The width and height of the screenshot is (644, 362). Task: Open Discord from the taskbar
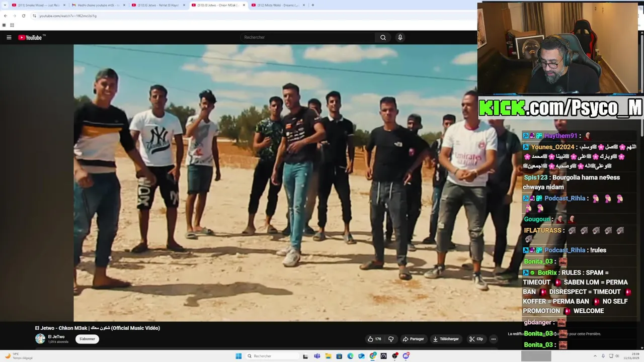406,356
